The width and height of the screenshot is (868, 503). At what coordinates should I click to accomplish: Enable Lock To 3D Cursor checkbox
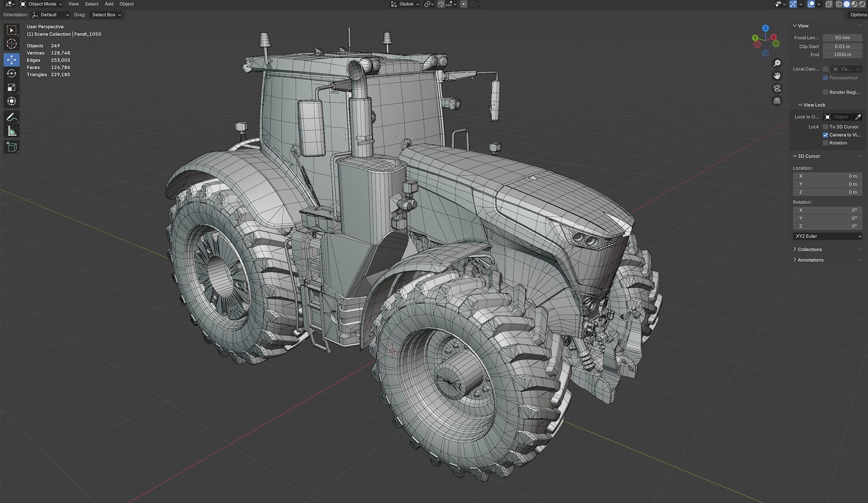click(826, 127)
